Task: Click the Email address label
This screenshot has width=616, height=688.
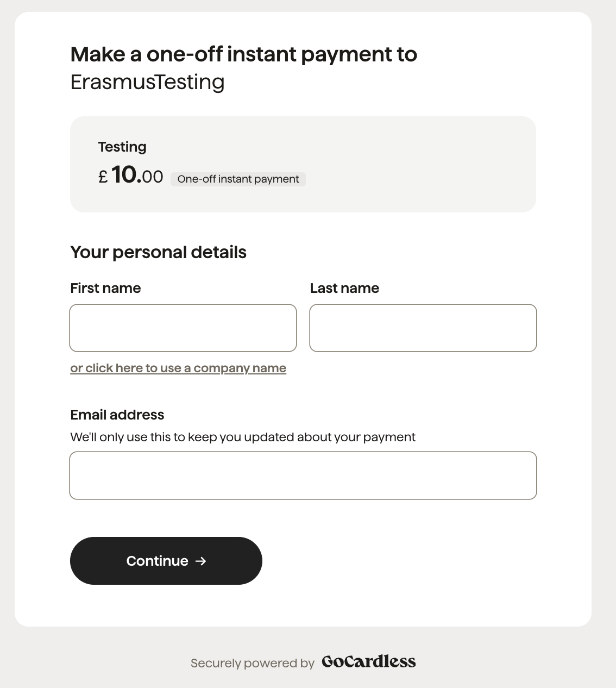Action: pos(117,415)
